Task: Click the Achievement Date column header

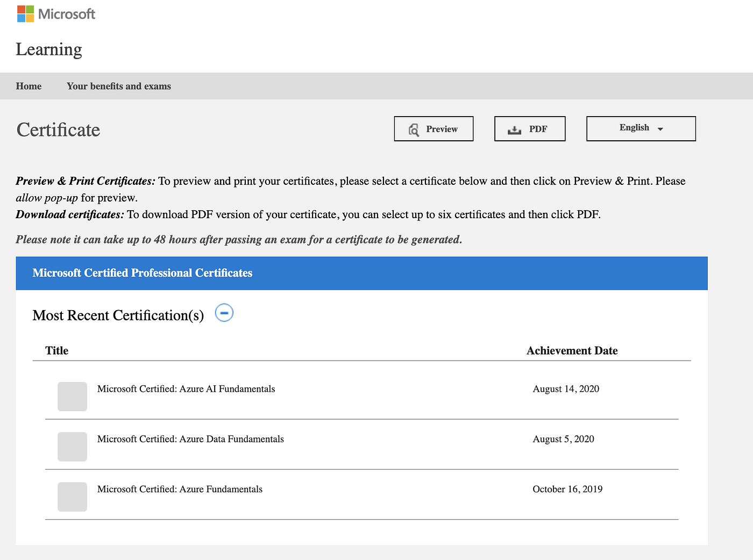Action: point(572,350)
